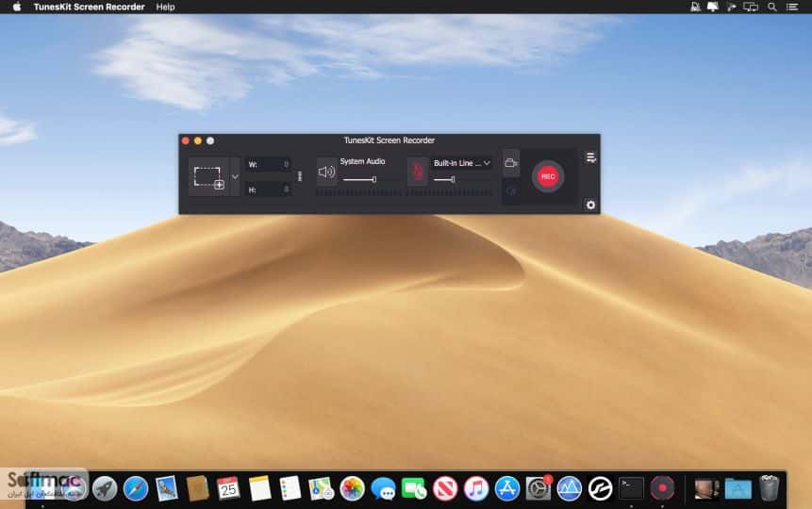Screen dimensions: 812x509
Task: Open App Store from the Dock
Action: [x=507, y=488]
